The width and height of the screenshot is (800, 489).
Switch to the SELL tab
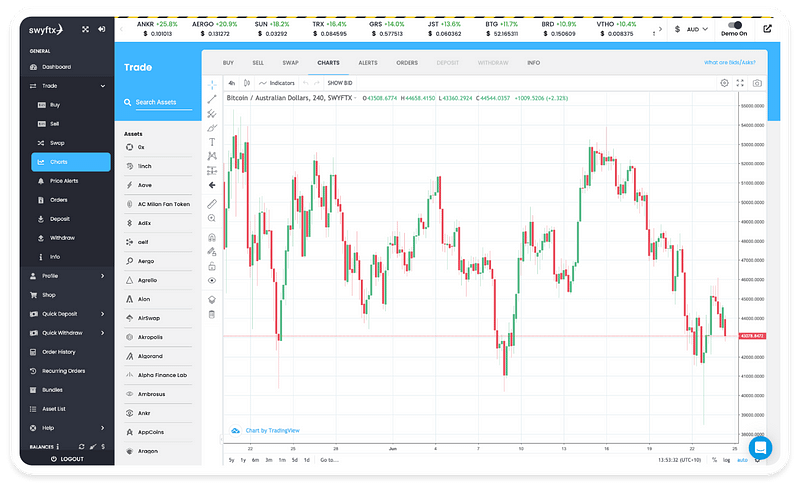click(258, 63)
